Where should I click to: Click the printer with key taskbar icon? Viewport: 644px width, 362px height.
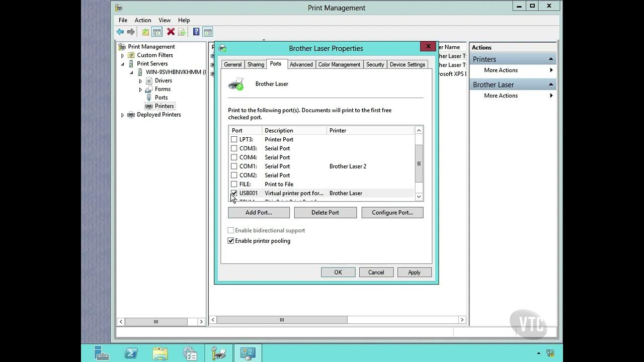[219, 353]
